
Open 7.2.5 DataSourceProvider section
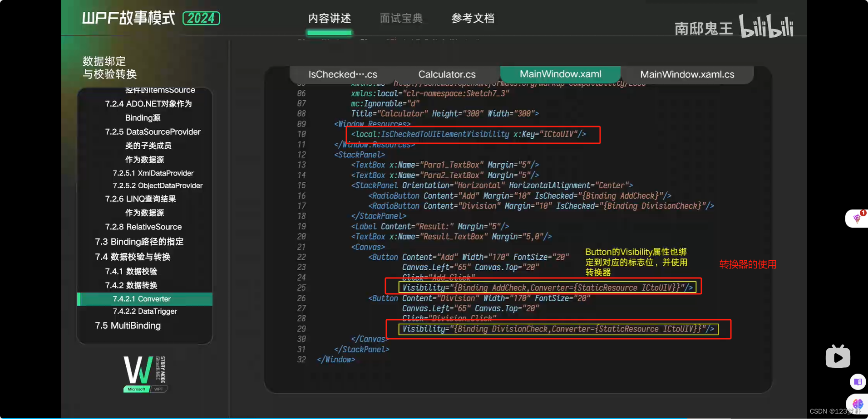153,132
